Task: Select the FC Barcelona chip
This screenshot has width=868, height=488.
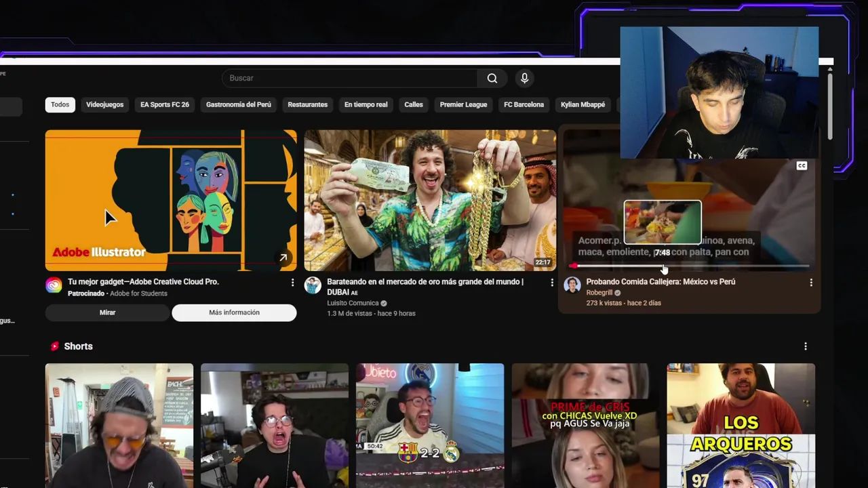Action: tap(524, 104)
